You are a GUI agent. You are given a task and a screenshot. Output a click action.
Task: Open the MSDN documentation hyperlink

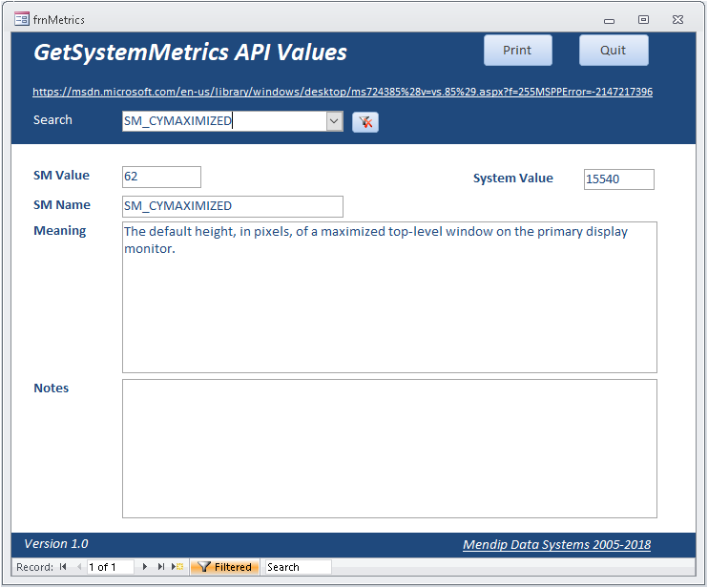point(343,92)
